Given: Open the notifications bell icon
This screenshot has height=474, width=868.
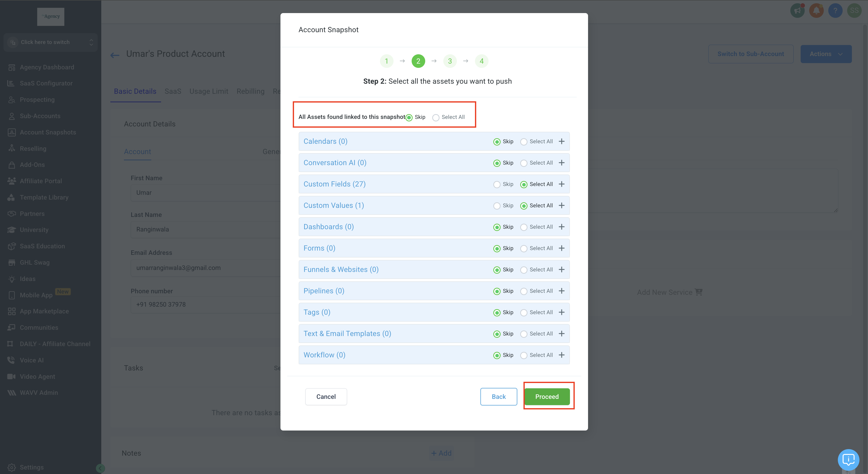Looking at the screenshot, I should point(816,11).
